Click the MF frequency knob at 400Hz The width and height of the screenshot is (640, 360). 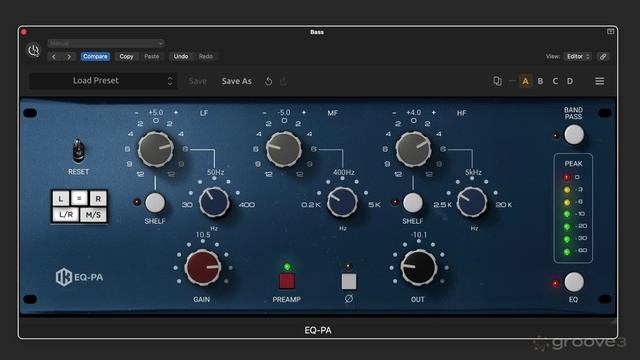coord(342,202)
